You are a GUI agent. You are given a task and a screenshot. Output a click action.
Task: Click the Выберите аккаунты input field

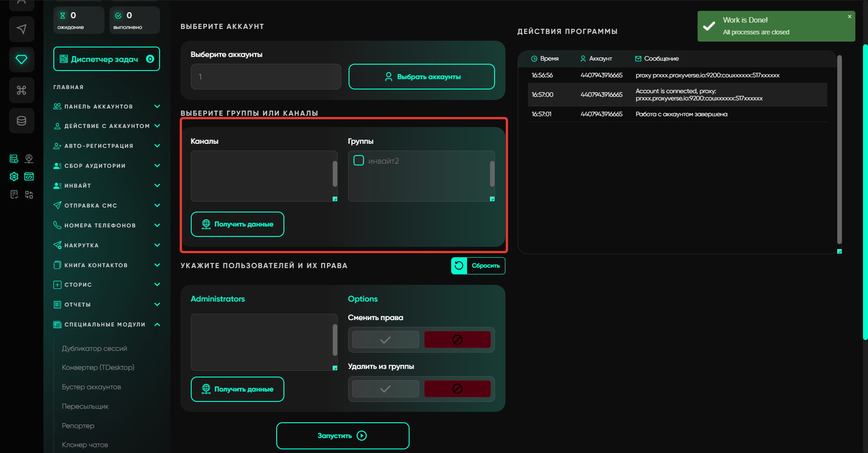point(266,77)
